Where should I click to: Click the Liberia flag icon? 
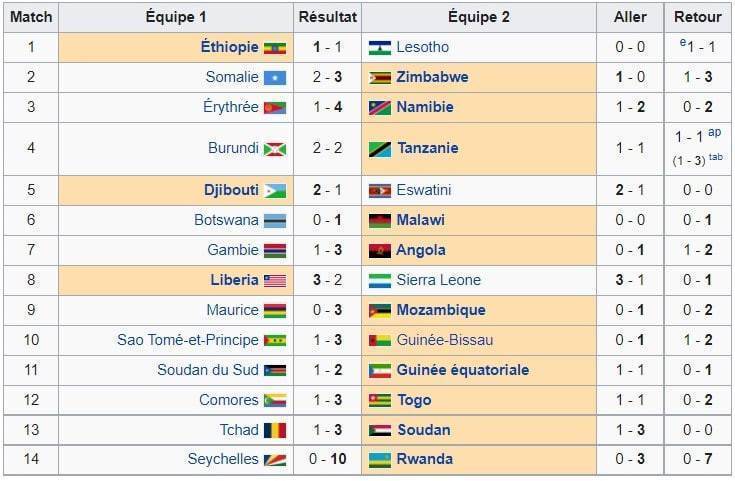pyautogui.click(x=275, y=280)
